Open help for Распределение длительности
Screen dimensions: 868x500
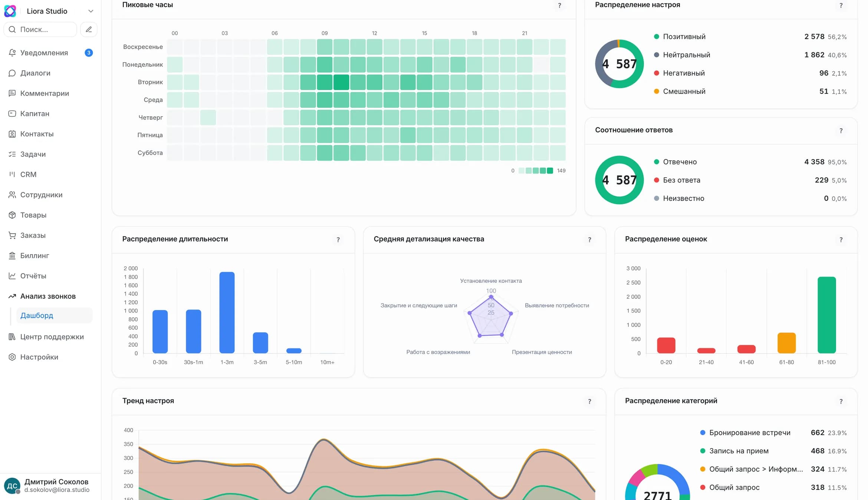(338, 239)
